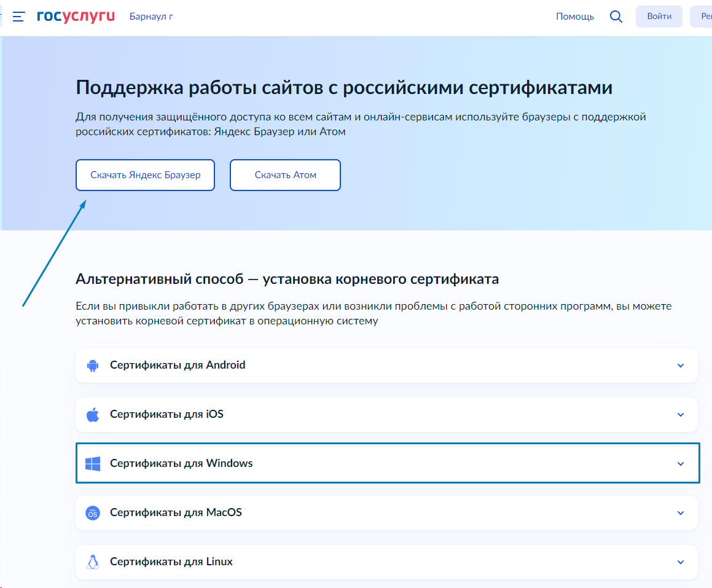Expand Android certificates using its chevron
The height and width of the screenshot is (588, 712).
coord(680,366)
